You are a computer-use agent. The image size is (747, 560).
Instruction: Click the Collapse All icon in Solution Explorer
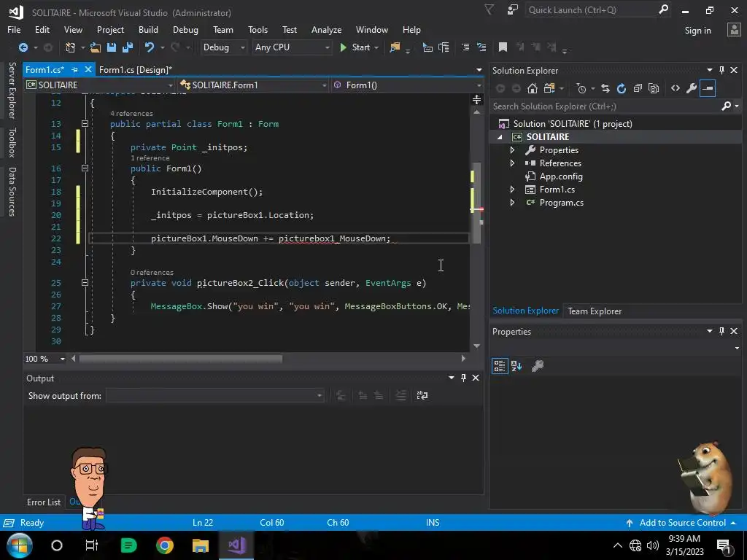638,88
